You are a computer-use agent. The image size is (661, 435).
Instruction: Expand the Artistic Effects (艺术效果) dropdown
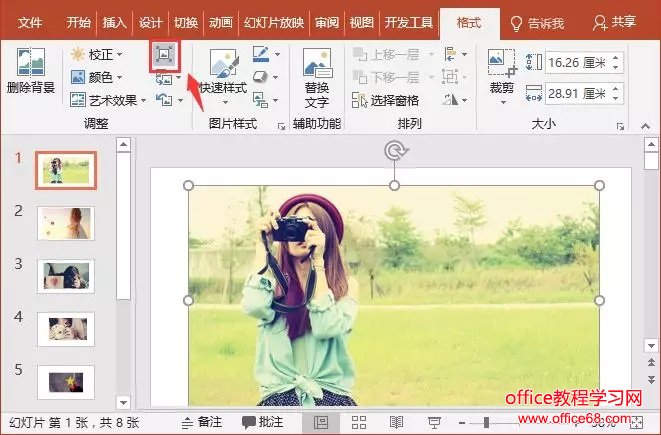109,100
